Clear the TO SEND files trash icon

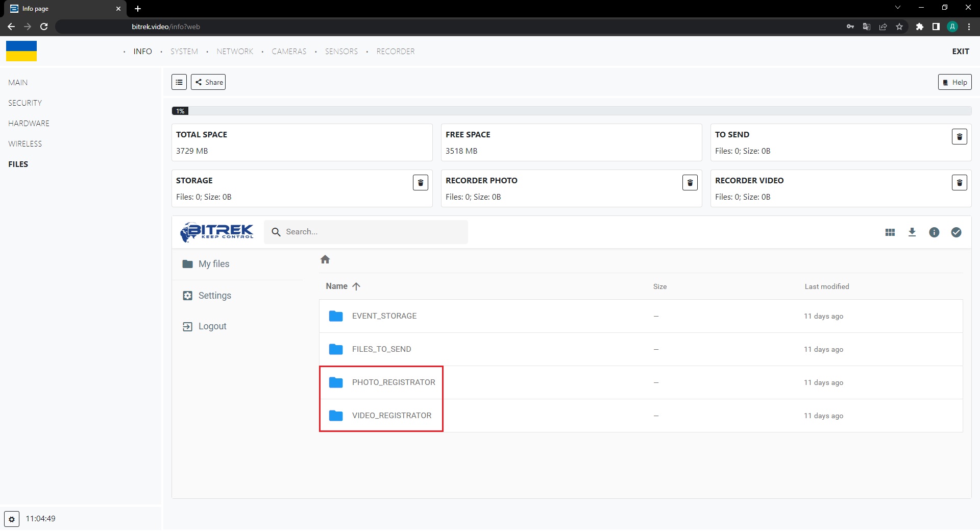click(959, 137)
